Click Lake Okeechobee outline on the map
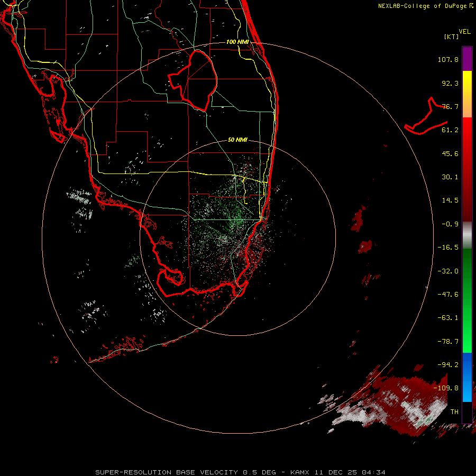476x476 pixels. pos(193,80)
